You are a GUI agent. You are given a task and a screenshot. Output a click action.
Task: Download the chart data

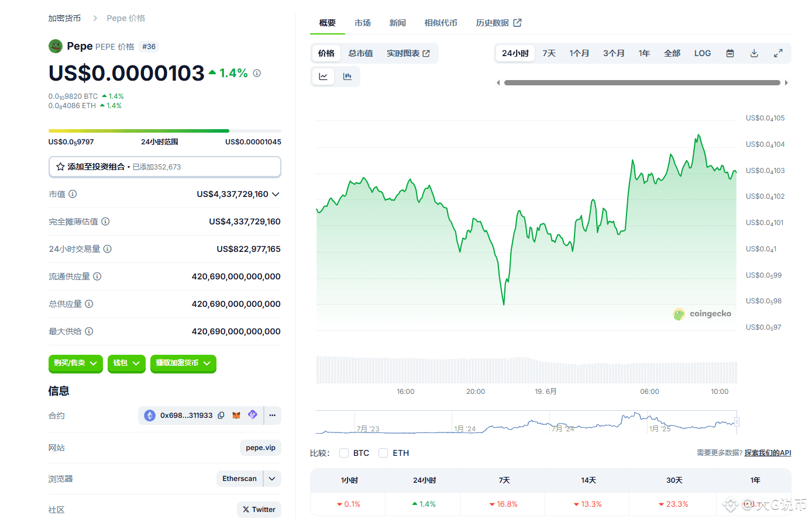754,53
